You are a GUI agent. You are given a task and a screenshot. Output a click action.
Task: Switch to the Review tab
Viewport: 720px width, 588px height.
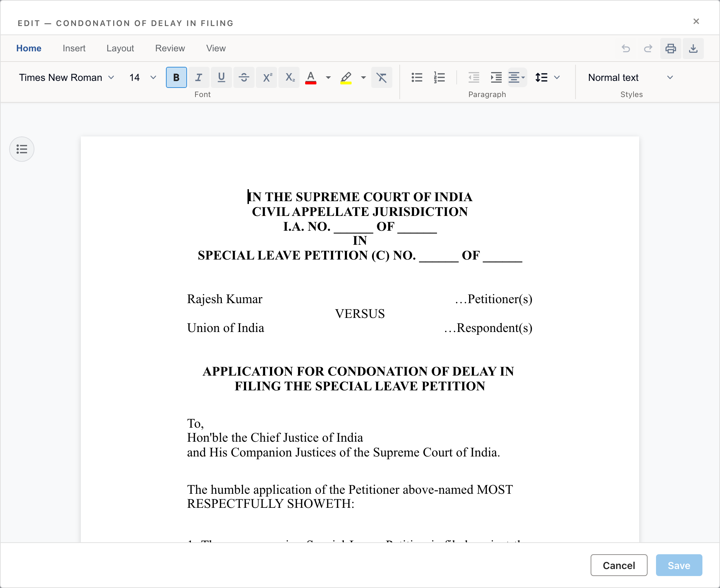pos(170,48)
